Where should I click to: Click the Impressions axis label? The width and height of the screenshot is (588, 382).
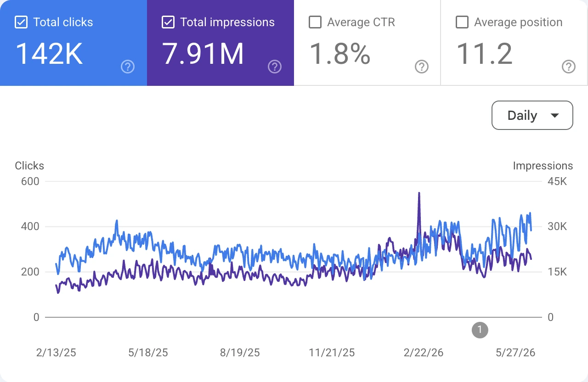coord(543,166)
